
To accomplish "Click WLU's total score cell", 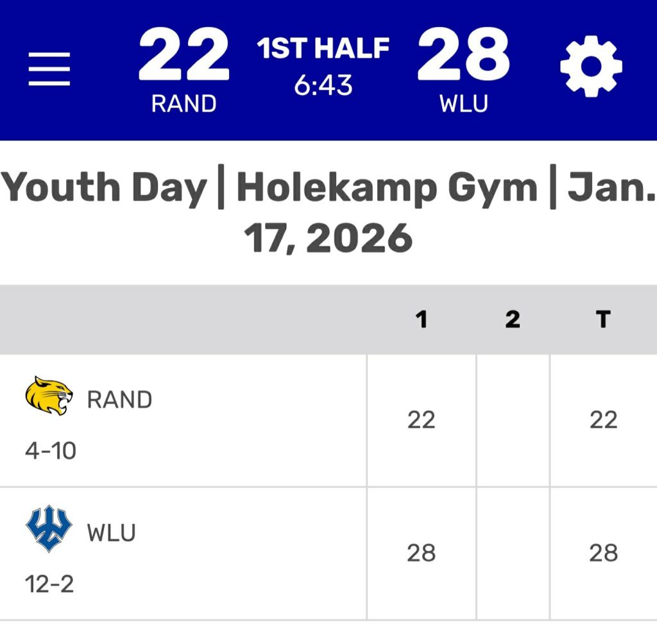I will (603, 553).
